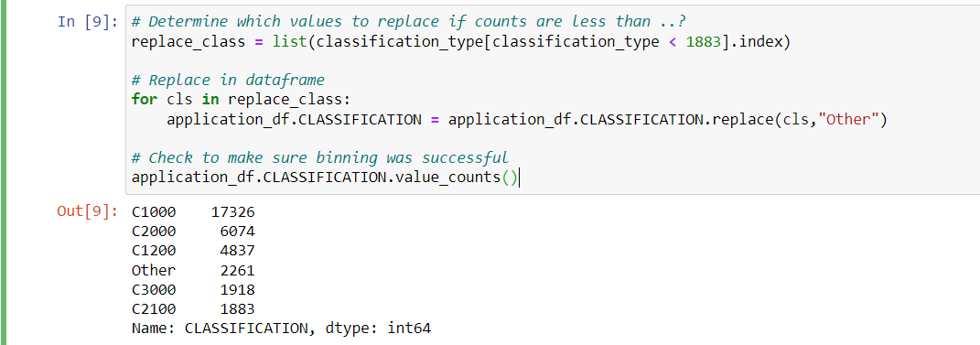
Task: Click the C3000 output row label
Action: 154,289
